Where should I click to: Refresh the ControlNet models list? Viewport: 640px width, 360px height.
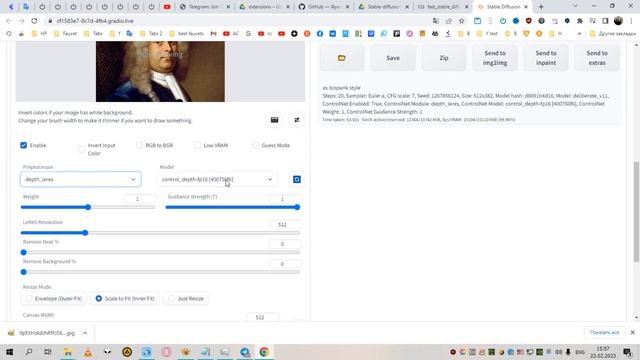pyautogui.click(x=297, y=180)
